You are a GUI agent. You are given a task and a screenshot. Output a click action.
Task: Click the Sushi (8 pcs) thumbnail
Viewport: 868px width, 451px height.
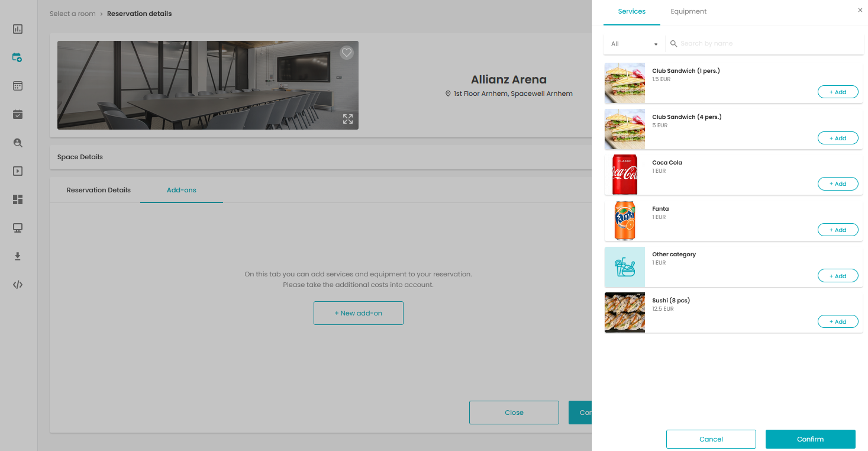tap(625, 313)
